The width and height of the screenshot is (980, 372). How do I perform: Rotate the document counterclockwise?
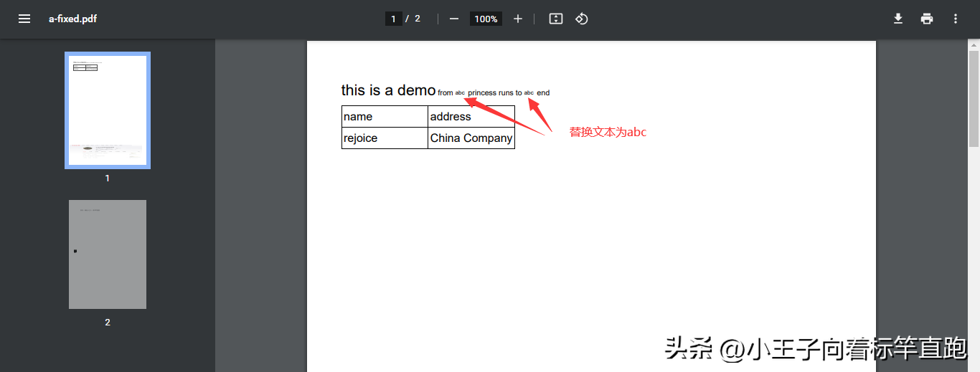[x=582, y=19]
